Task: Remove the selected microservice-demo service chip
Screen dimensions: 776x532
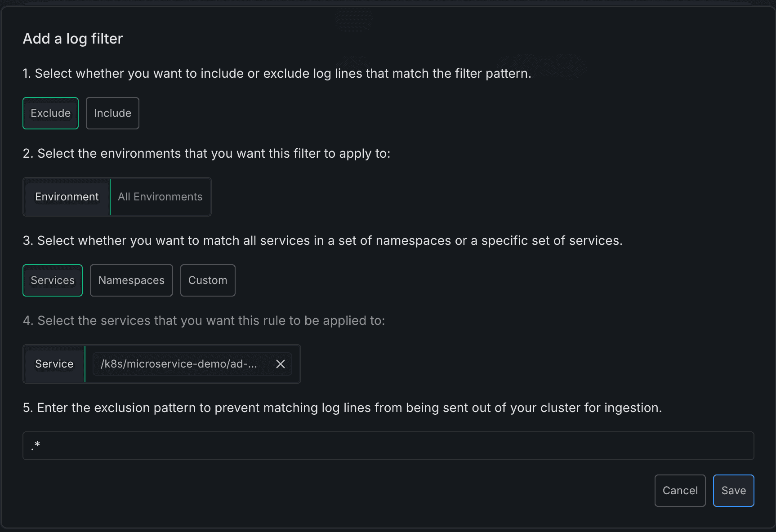Action: point(281,364)
